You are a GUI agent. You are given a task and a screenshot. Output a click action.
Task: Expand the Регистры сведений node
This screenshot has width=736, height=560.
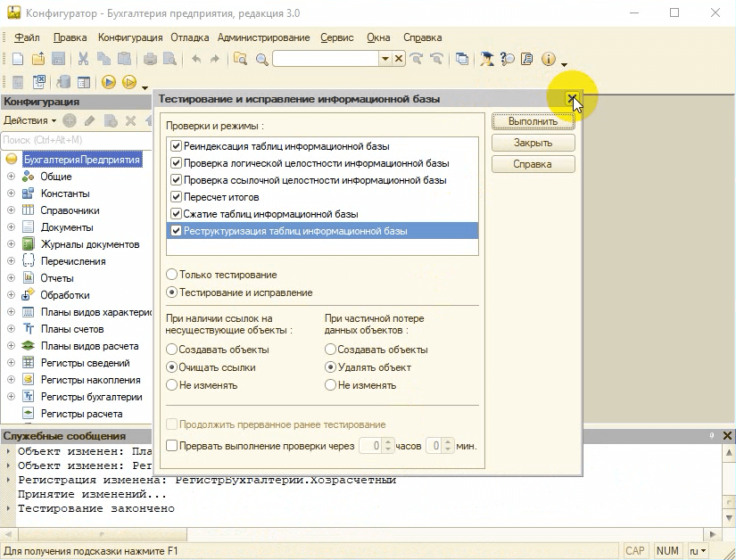[x=12, y=363]
